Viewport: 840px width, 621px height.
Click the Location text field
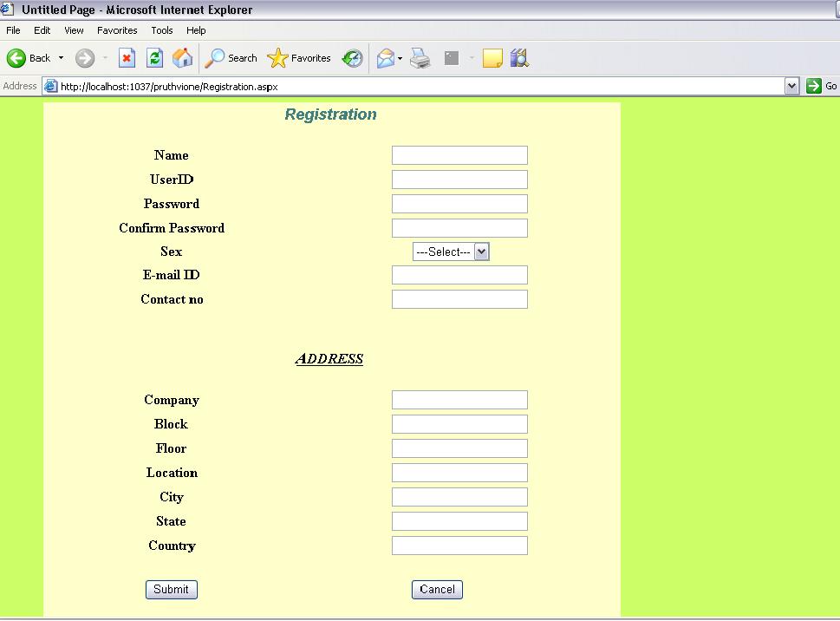click(459, 473)
